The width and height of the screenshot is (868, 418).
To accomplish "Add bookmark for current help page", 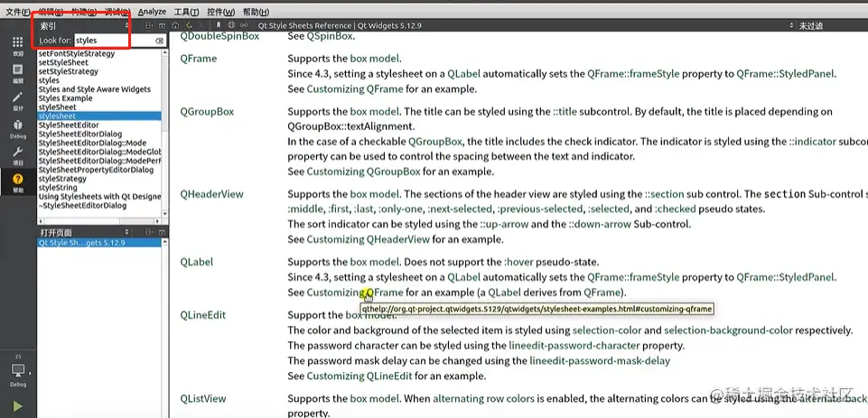I will click(x=219, y=25).
